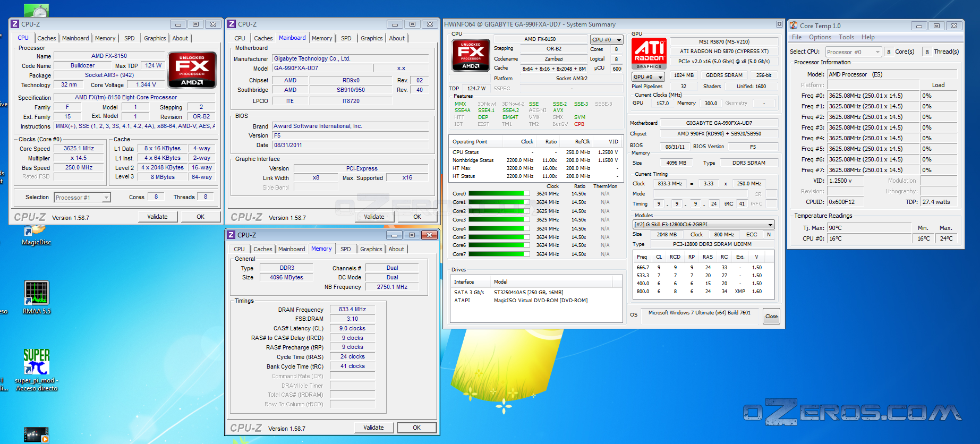980x444 pixels.
Task: Click OK in CPU-Z window showing Processor info
Action: tap(201, 217)
